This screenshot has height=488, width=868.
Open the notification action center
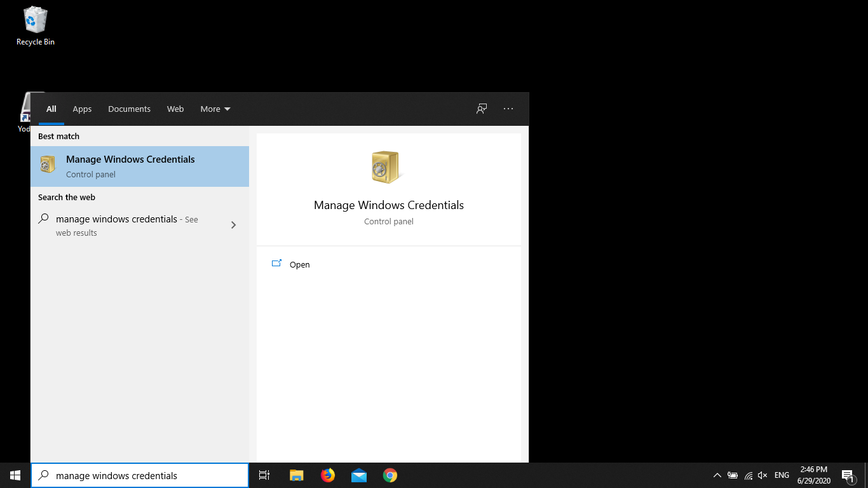point(848,475)
